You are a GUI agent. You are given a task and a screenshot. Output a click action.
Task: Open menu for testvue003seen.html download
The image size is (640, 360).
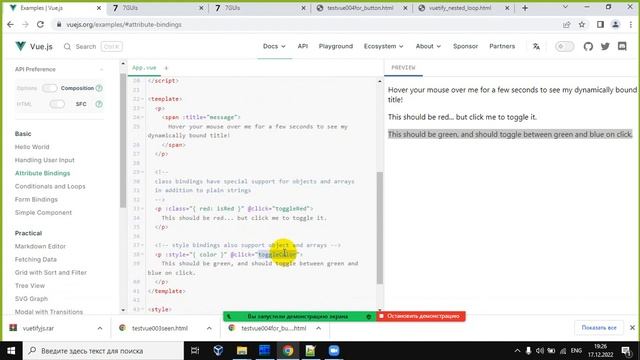click(209, 328)
